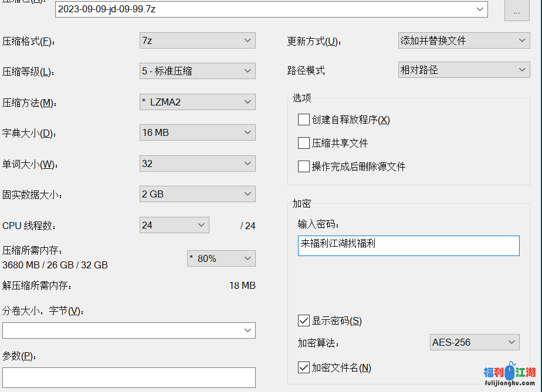Open the CPU 线程数 24 dropdown
This screenshot has width=542, height=392.
click(174, 225)
